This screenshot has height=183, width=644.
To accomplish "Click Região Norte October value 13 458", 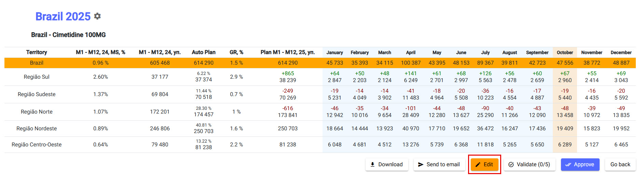I will click(x=565, y=115).
